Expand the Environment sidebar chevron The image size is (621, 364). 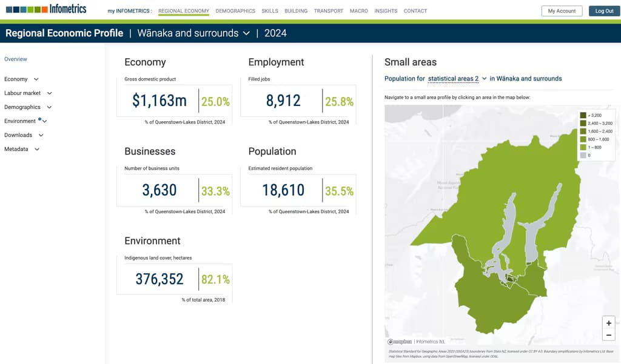coord(45,122)
